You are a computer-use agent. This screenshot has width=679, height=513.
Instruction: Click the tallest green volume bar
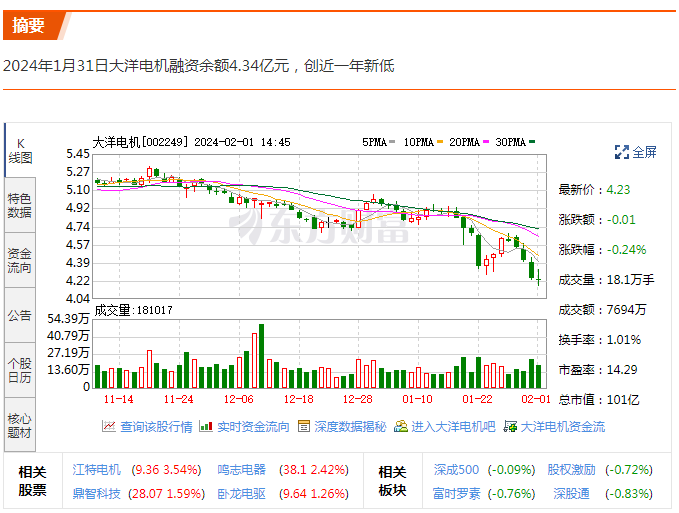[x=261, y=356]
